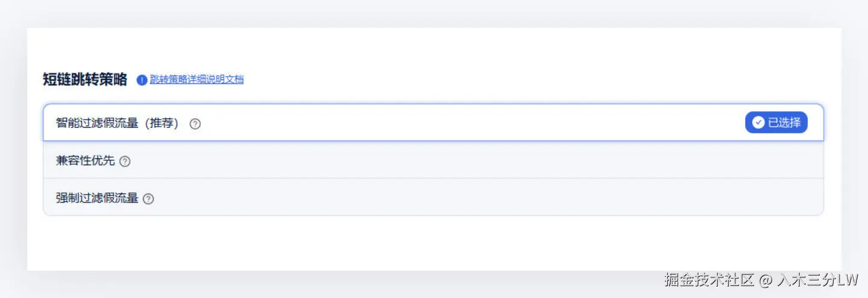Click the @ symbol in the watermark
This screenshot has height=298, width=868.
[x=765, y=281]
